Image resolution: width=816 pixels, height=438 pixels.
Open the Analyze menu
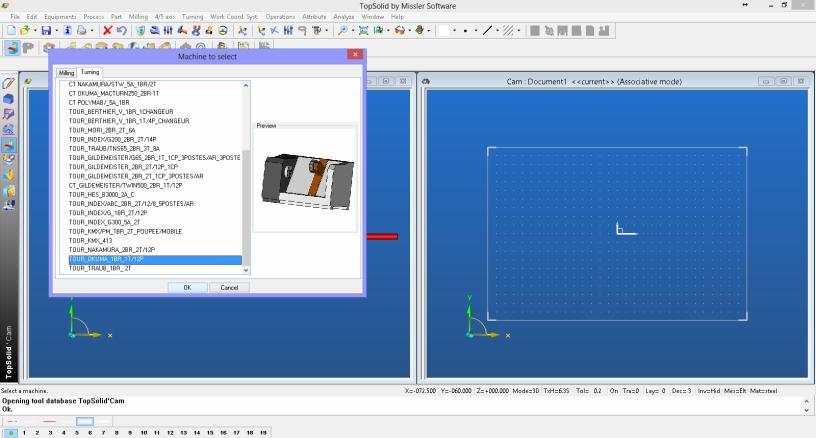pyautogui.click(x=343, y=17)
